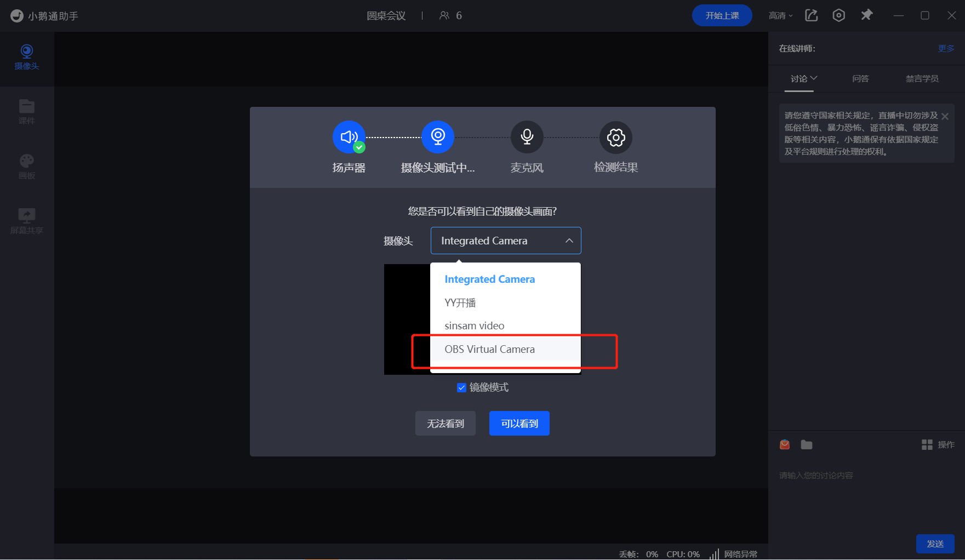Collapse the camera dropdown via its chevron
965x560 pixels.
pyautogui.click(x=569, y=241)
